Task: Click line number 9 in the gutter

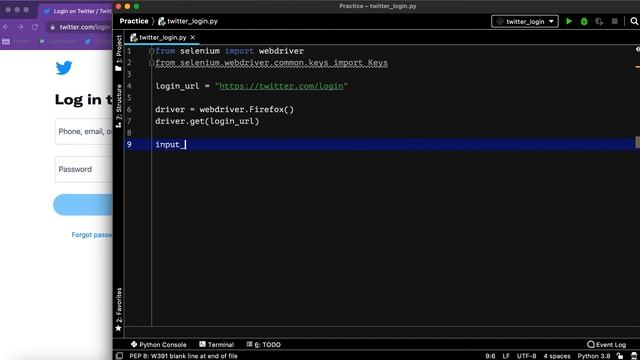Action: pyautogui.click(x=129, y=144)
